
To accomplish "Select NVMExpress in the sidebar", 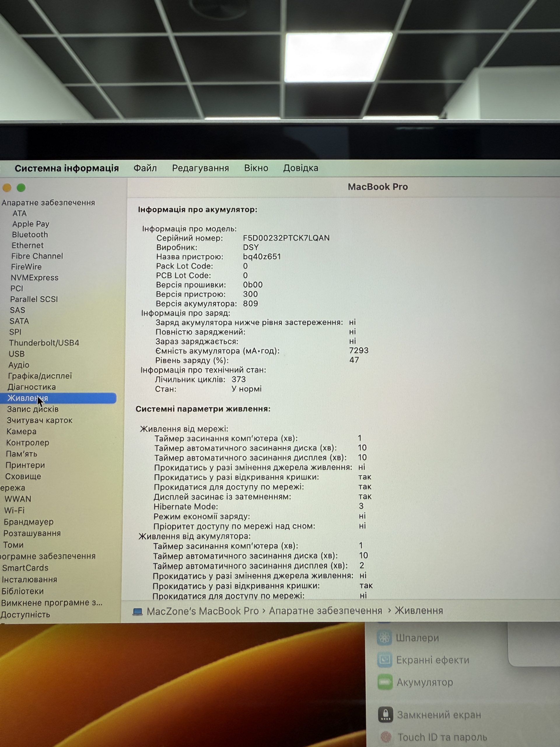I will click(x=34, y=277).
